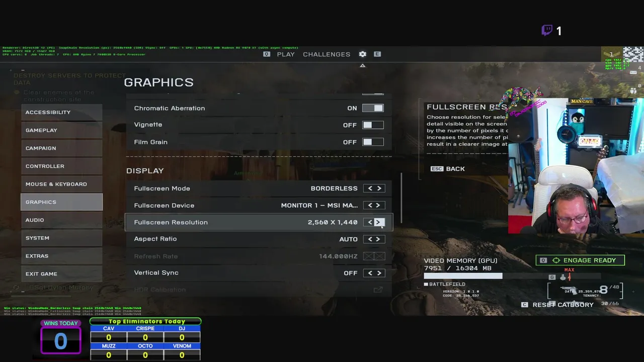Click the C key icon beside RESET CATEGORY
Viewport: 644px width, 362px height.
(x=524, y=305)
